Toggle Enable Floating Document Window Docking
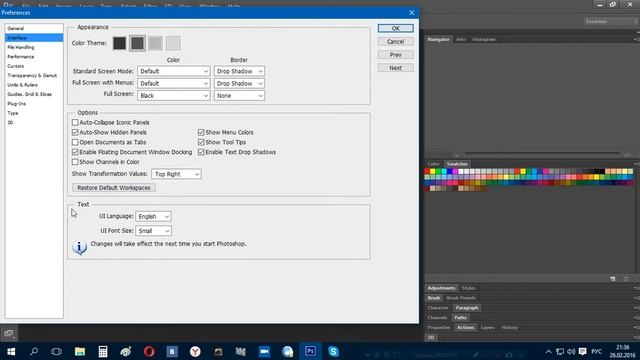The image size is (640, 360). click(x=75, y=152)
